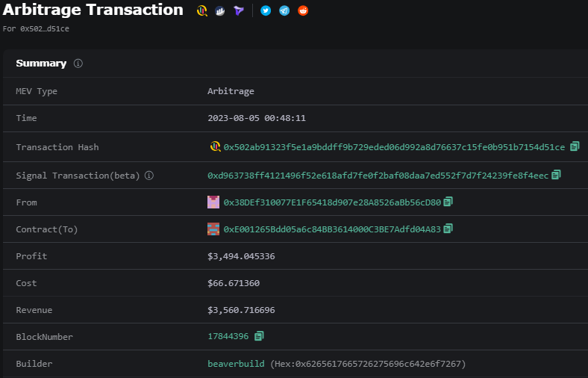588x378 pixels.
Task: Share transaction on Twitter
Action: tap(266, 10)
